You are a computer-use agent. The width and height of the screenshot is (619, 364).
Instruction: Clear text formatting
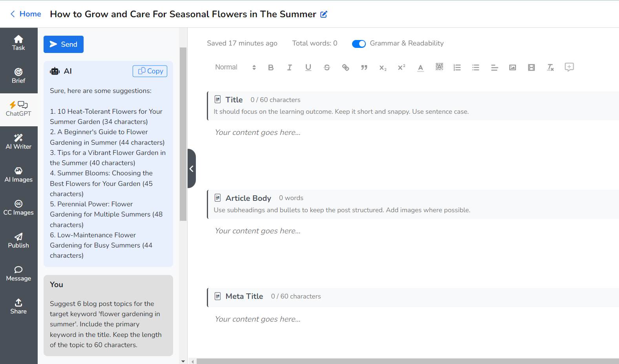coord(550,67)
